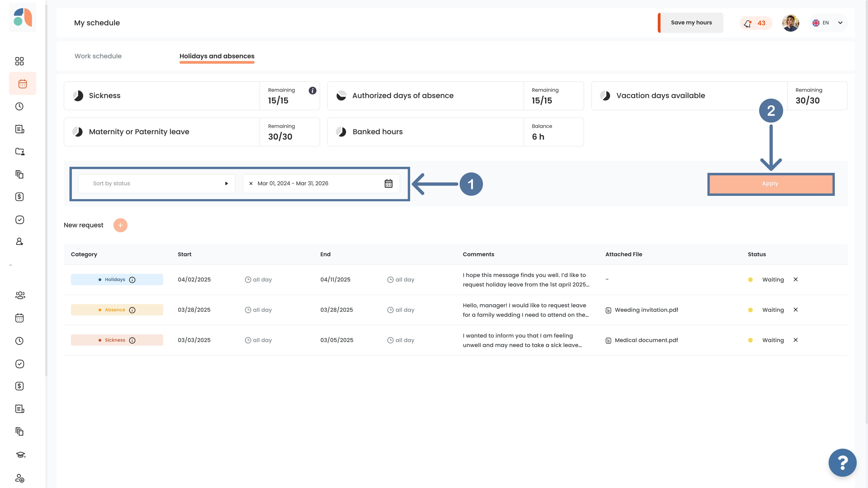Click info icon on Sickness category tag

[132, 341]
